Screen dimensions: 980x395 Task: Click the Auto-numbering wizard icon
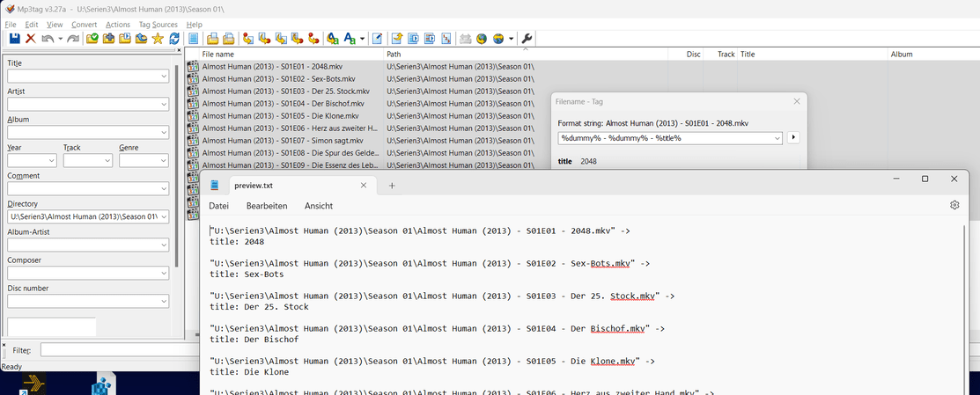coord(446,39)
